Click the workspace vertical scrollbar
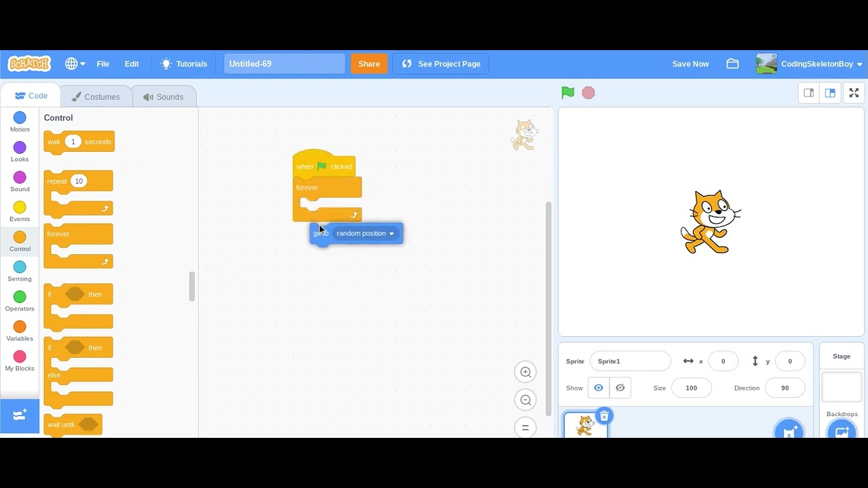Image resolution: width=868 pixels, height=488 pixels. (548, 308)
